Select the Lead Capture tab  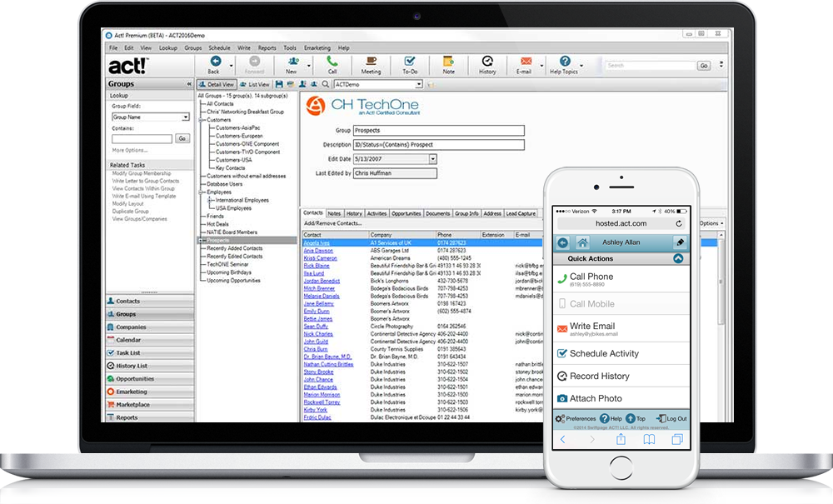point(521,213)
